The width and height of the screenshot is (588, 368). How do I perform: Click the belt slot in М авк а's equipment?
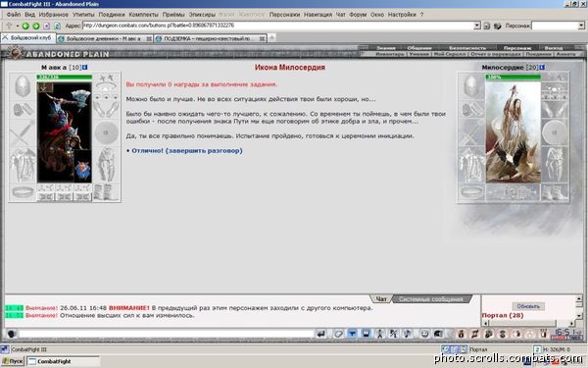coord(23,192)
